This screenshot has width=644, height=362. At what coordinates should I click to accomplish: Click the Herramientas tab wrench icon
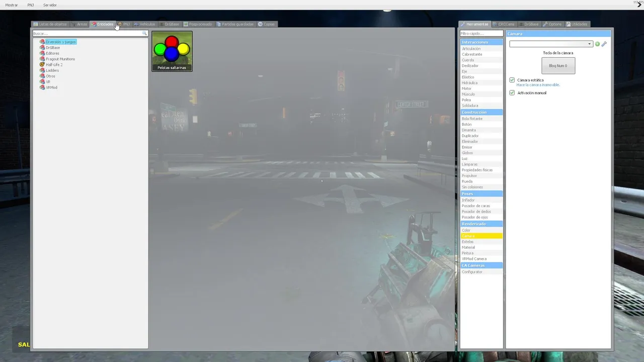(462, 24)
